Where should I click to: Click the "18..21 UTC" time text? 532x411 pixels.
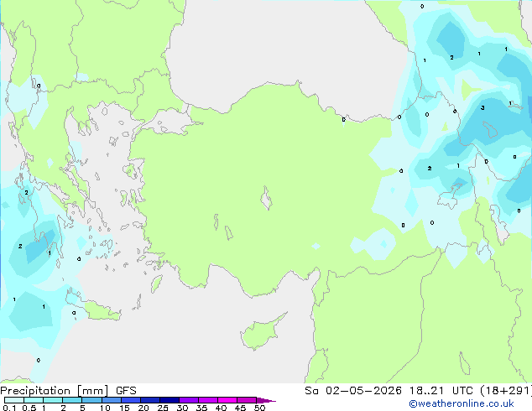tap(442, 391)
